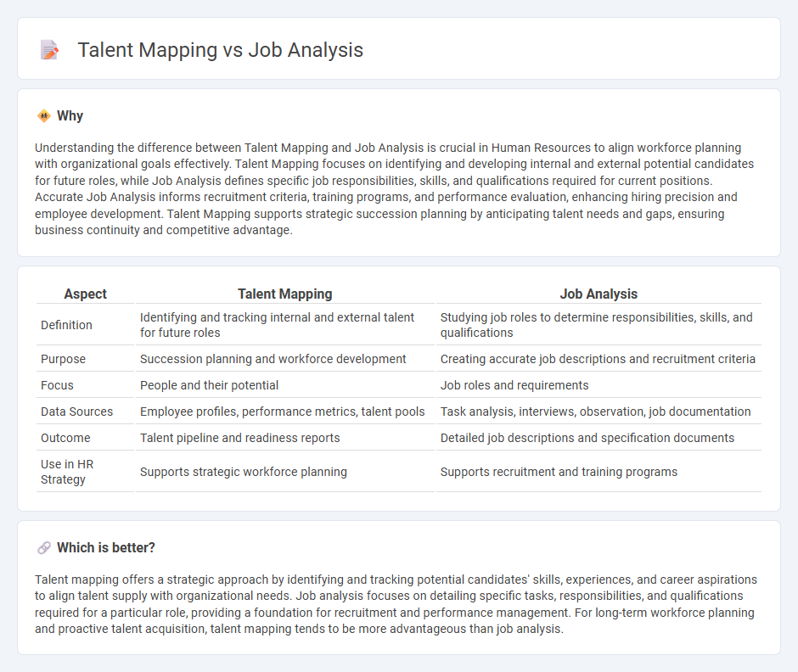The height and width of the screenshot is (672, 798).
Task: Click the paragraph starting 'Understanding the difference'
Action: [395, 188]
